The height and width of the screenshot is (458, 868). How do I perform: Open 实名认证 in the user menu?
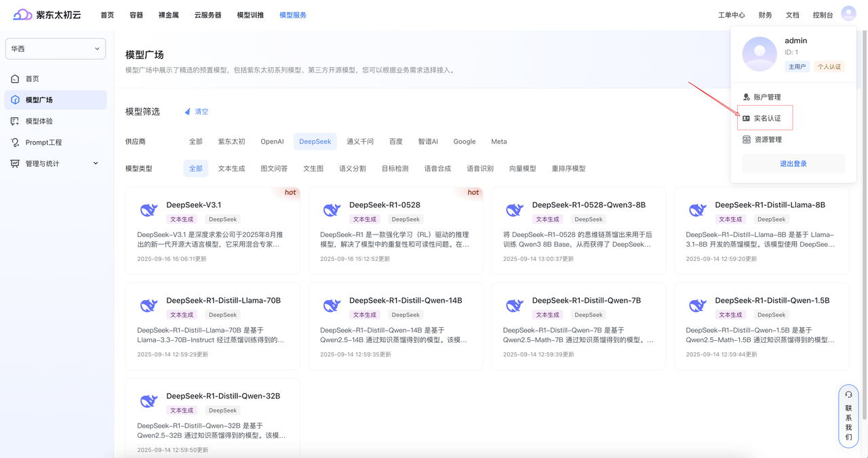(767, 119)
